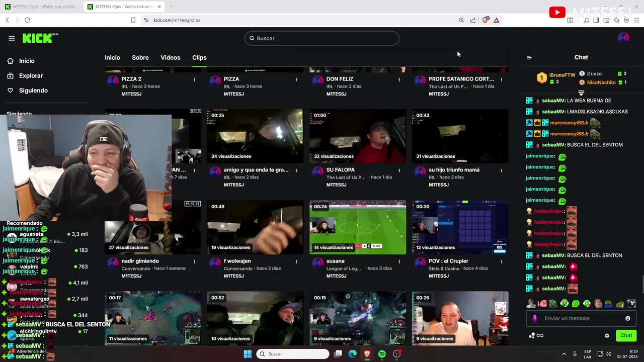Play the susana clip thumbnail
Viewport: 644px width, 362px height.
coord(358,227)
